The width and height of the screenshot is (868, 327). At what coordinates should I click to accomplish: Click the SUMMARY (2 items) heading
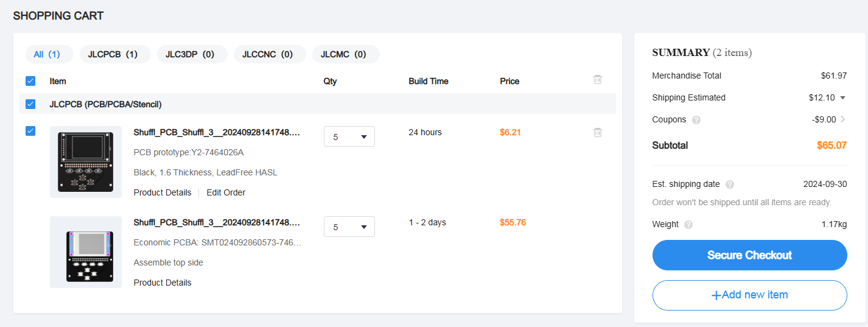[702, 52]
